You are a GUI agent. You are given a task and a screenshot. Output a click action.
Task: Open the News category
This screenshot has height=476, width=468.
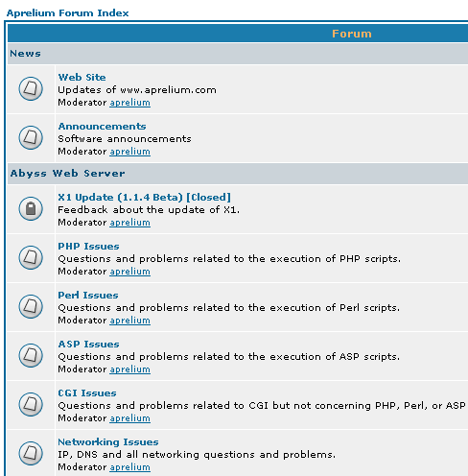point(25,54)
